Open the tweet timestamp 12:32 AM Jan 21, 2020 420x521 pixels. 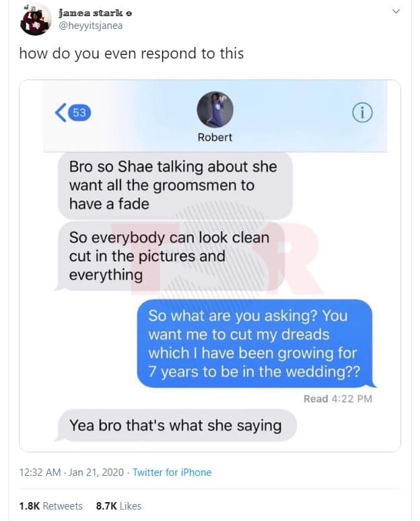71,472
